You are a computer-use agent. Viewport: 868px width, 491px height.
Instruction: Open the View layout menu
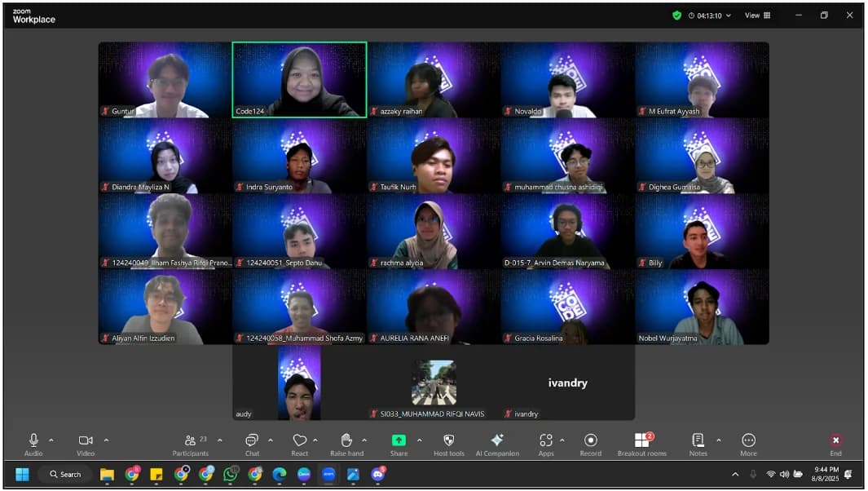click(x=757, y=15)
